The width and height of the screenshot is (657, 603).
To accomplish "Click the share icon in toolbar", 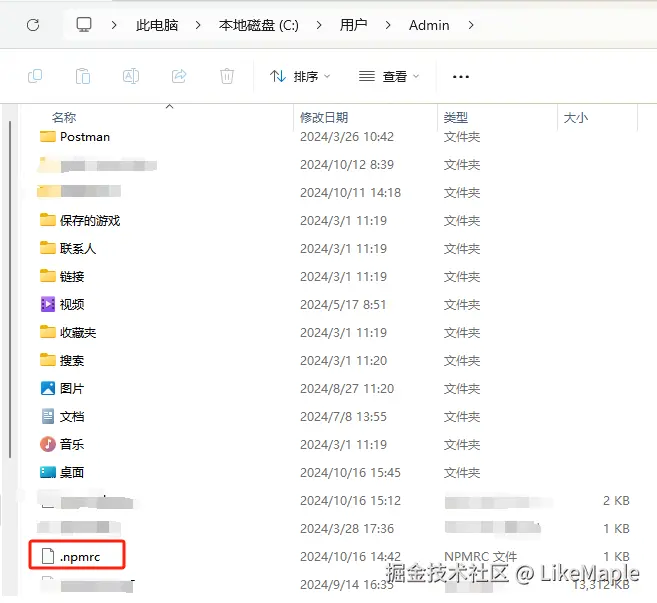I will pos(179,76).
